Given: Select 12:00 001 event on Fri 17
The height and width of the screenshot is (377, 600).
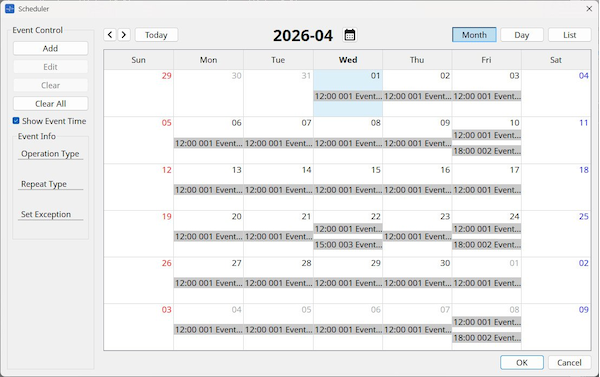Looking at the screenshot, I should pyautogui.click(x=487, y=190).
